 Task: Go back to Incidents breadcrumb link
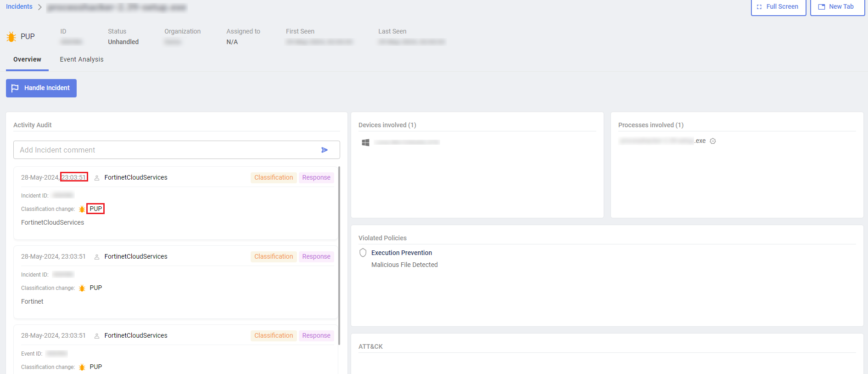[x=19, y=6]
